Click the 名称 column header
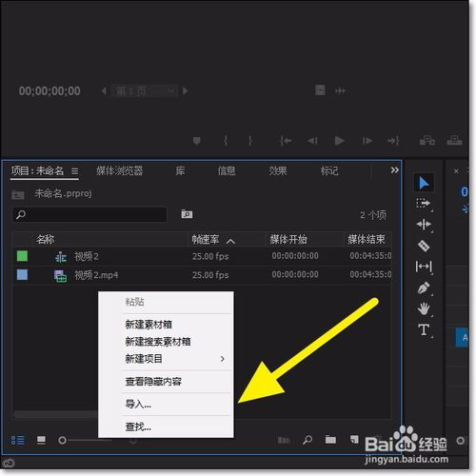 point(45,239)
